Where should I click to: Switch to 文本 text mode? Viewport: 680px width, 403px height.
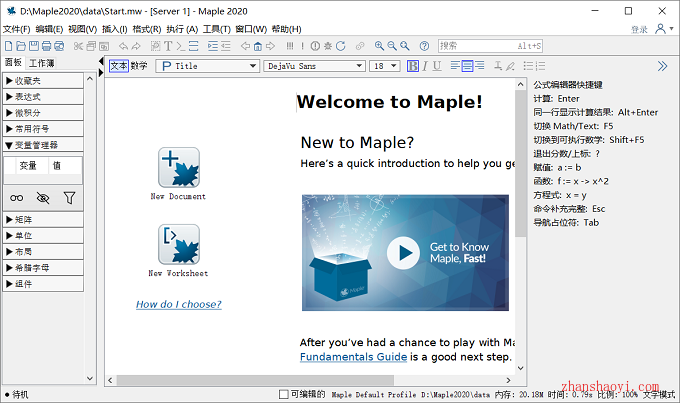(119, 66)
